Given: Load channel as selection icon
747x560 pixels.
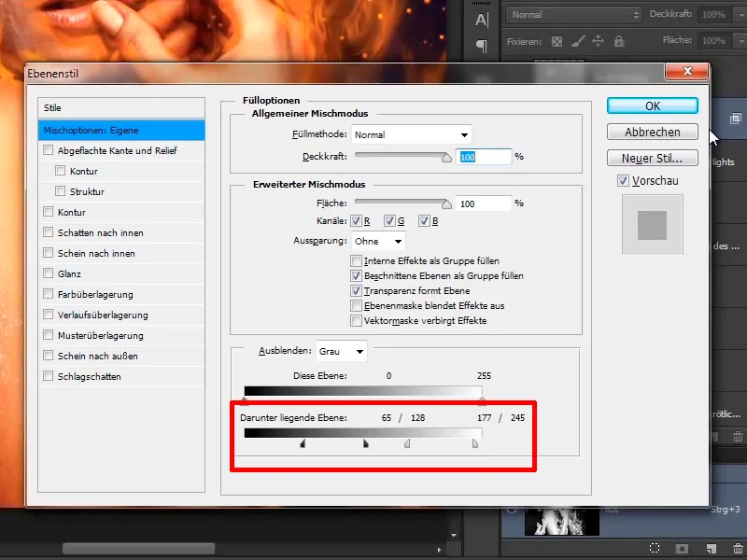Looking at the screenshot, I should point(655,548).
